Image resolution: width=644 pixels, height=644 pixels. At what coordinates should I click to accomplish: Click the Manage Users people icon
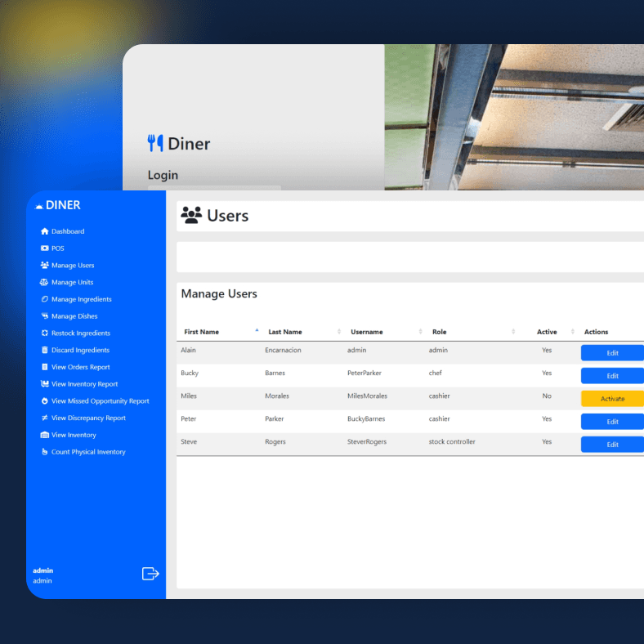45,266
